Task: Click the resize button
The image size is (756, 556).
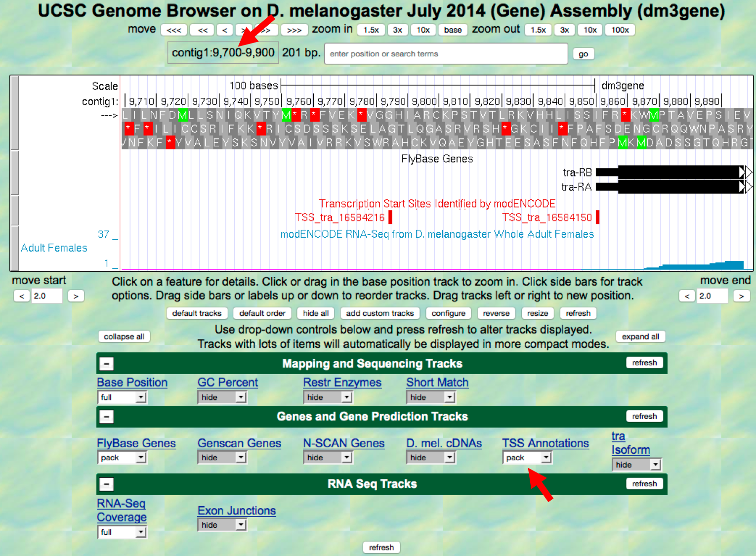Action: 538,313
